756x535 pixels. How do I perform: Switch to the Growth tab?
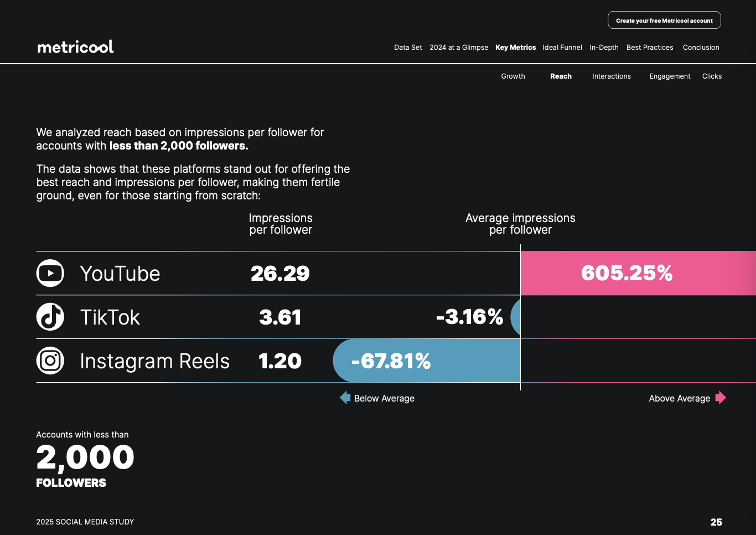(x=513, y=76)
